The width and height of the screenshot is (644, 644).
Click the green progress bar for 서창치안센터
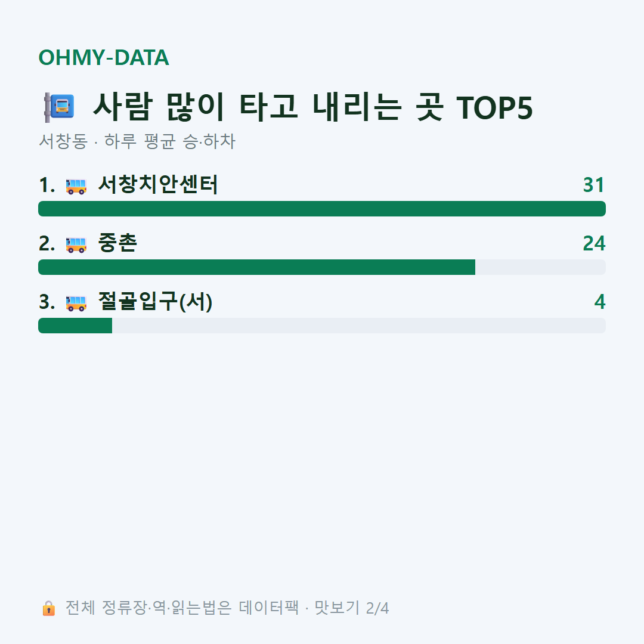(x=322, y=209)
